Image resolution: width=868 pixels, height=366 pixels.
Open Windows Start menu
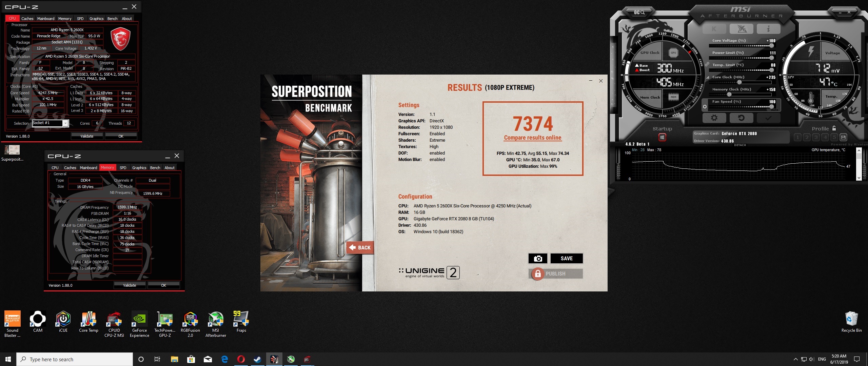click(8, 359)
